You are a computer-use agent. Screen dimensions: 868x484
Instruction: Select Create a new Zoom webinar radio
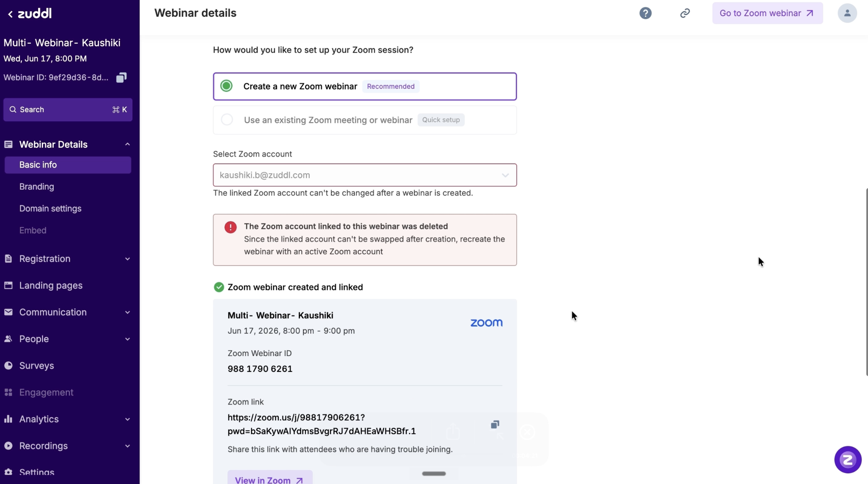[x=226, y=86]
